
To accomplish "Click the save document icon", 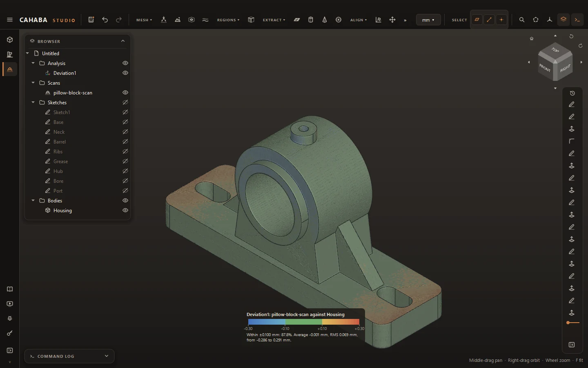I will (x=91, y=20).
